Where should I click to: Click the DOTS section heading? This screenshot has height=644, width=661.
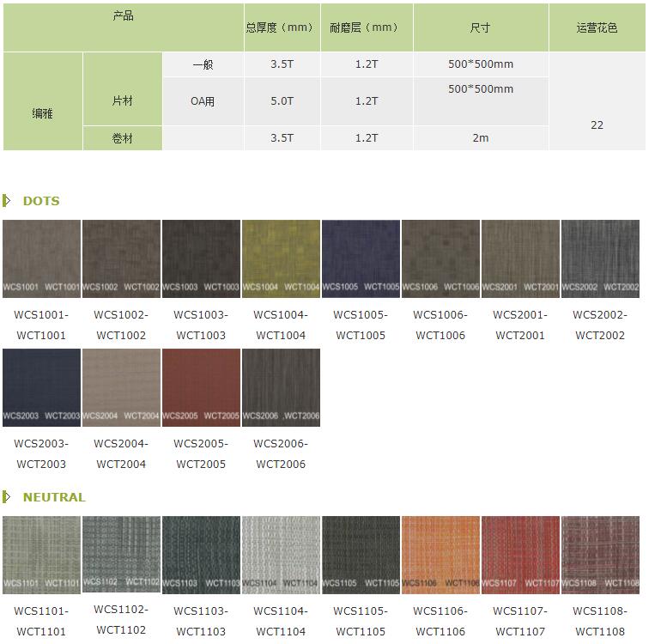pyautogui.click(x=41, y=201)
